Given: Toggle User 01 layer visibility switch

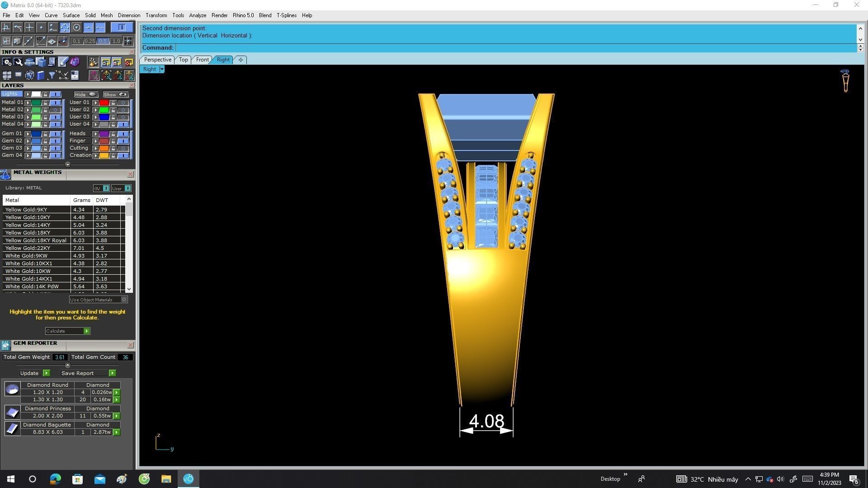Looking at the screenshot, I should pyautogui.click(x=123, y=103).
